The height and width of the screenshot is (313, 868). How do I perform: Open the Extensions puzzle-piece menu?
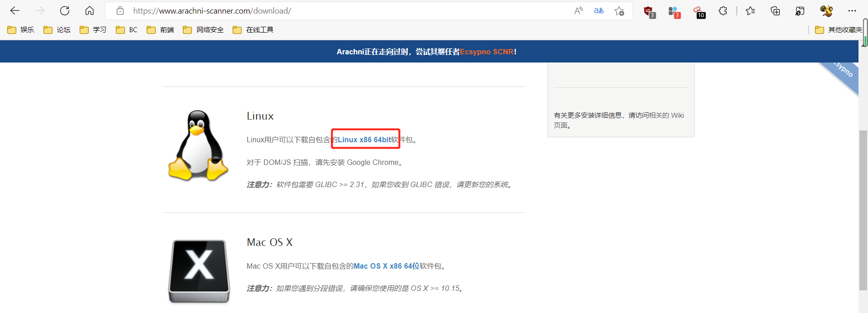tap(723, 11)
